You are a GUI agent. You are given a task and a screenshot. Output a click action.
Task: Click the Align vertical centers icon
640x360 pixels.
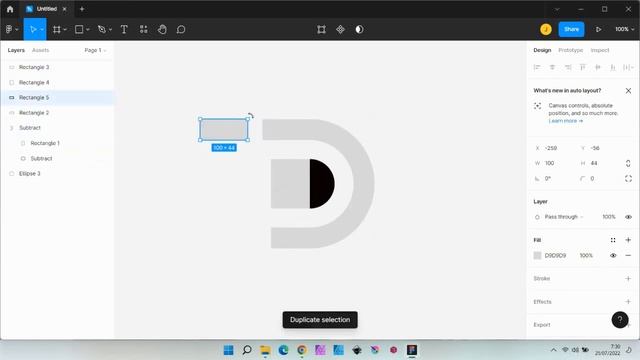tap(598, 67)
